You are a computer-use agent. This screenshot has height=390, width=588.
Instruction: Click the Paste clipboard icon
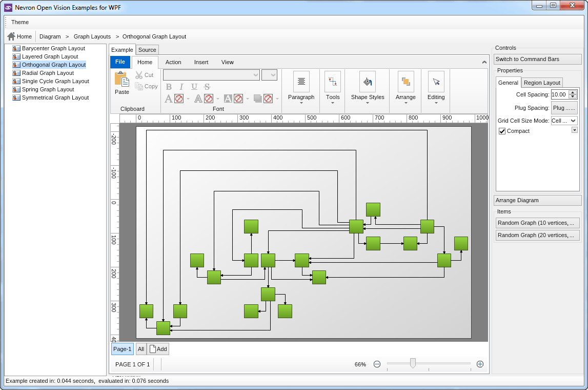tap(121, 79)
